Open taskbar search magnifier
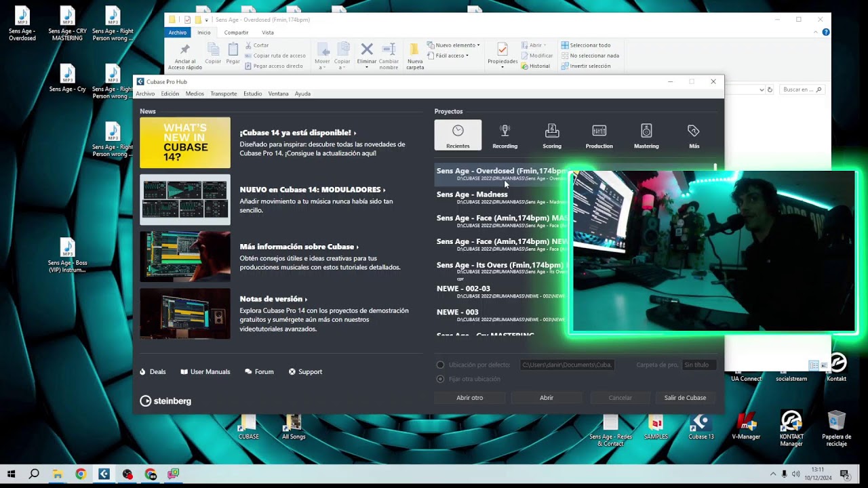 click(34, 474)
